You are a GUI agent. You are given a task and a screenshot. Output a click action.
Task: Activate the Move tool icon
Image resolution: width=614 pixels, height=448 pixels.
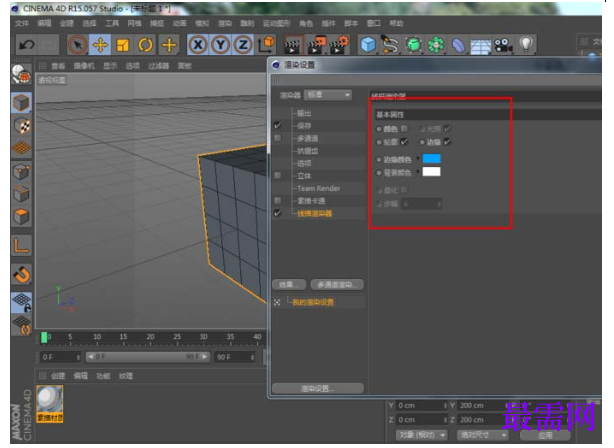click(x=100, y=45)
